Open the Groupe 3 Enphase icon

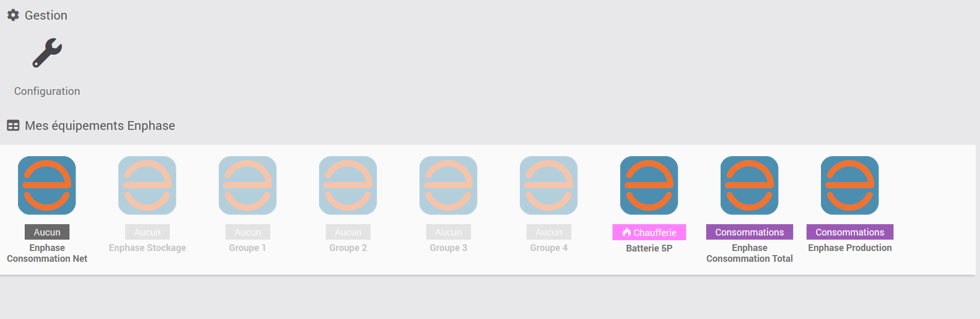(448, 186)
